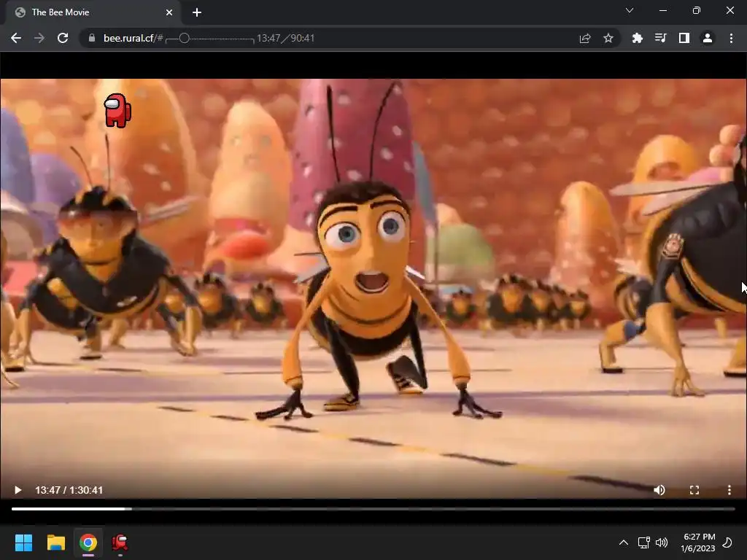
Task: Open Chrome three-dot menu
Action: point(731,38)
